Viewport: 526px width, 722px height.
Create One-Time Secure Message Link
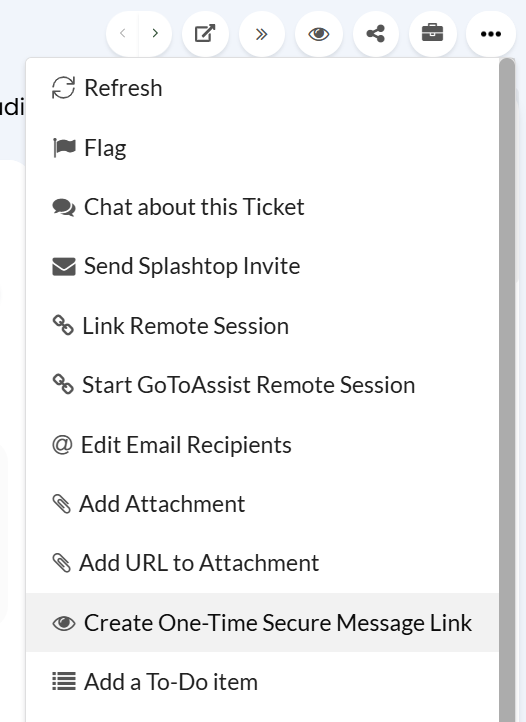[262, 623]
